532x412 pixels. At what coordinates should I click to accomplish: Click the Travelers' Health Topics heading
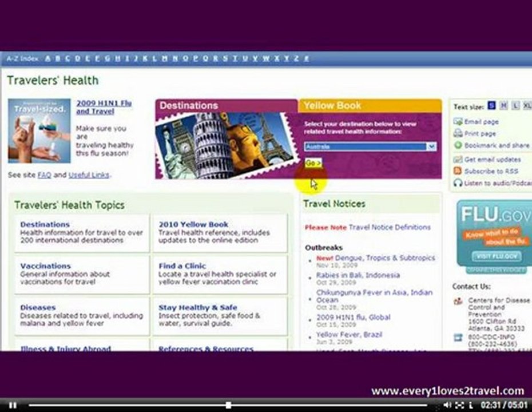point(69,205)
